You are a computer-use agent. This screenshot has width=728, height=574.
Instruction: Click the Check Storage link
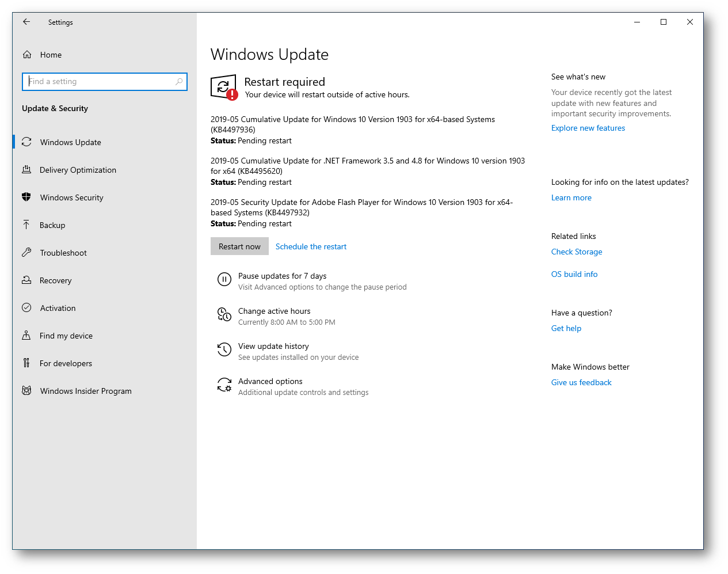coord(577,252)
